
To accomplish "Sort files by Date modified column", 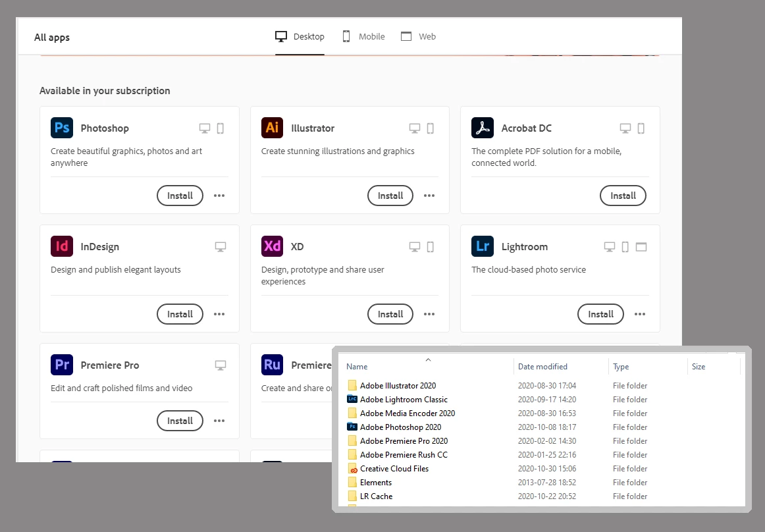I will pos(542,367).
